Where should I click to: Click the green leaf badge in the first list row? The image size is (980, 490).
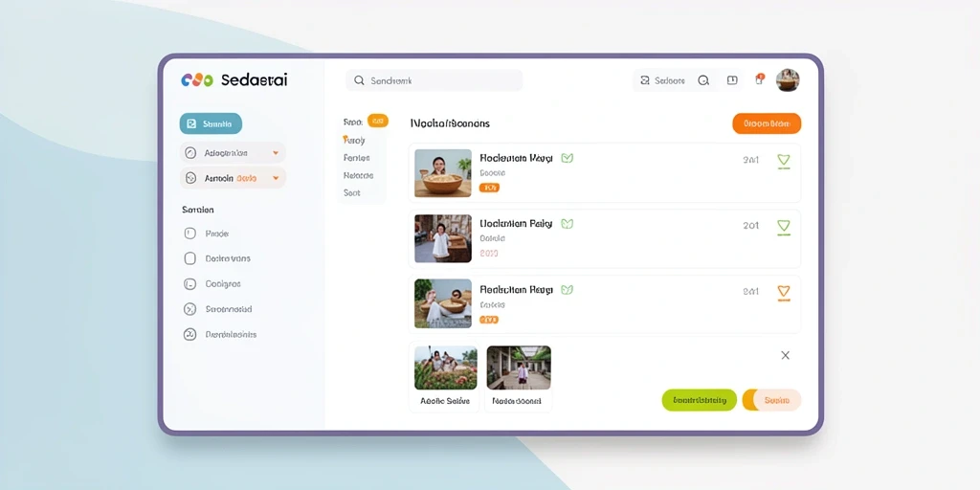coord(567,158)
